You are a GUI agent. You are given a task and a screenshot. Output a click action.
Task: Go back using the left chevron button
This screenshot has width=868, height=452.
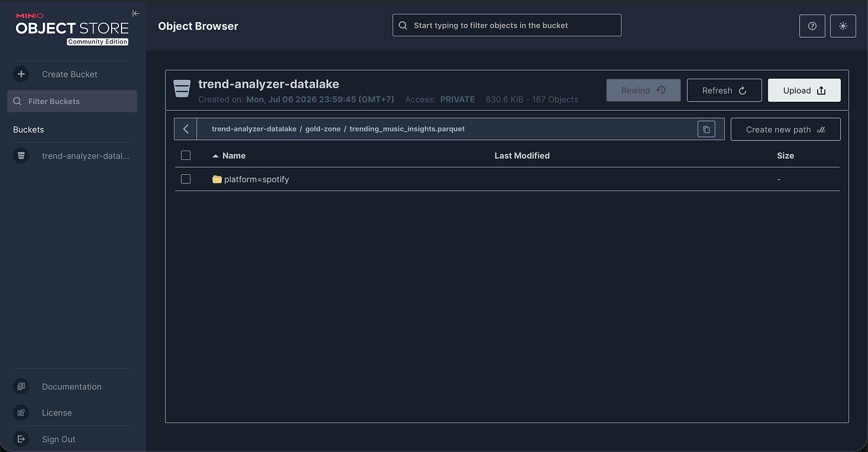pos(185,129)
